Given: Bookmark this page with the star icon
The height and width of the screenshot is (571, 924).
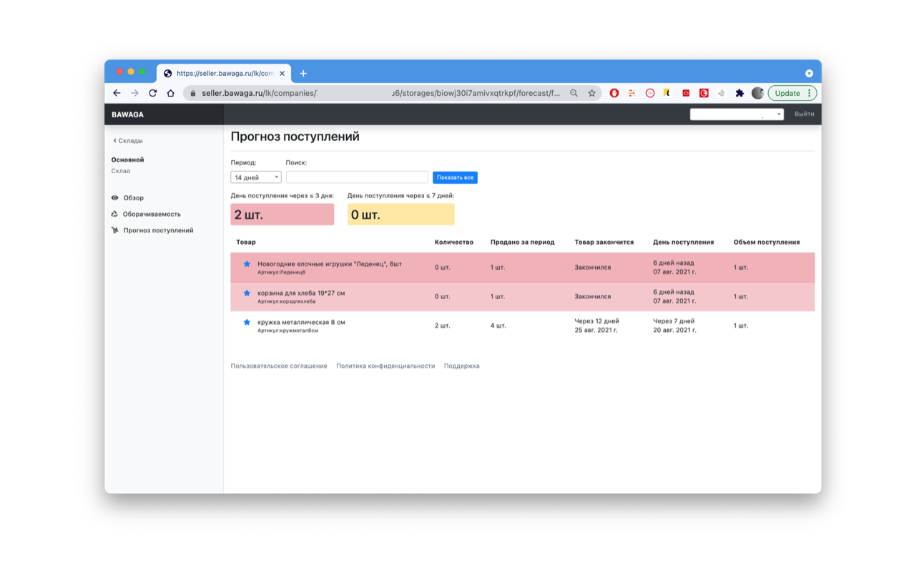Looking at the screenshot, I should tap(591, 93).
